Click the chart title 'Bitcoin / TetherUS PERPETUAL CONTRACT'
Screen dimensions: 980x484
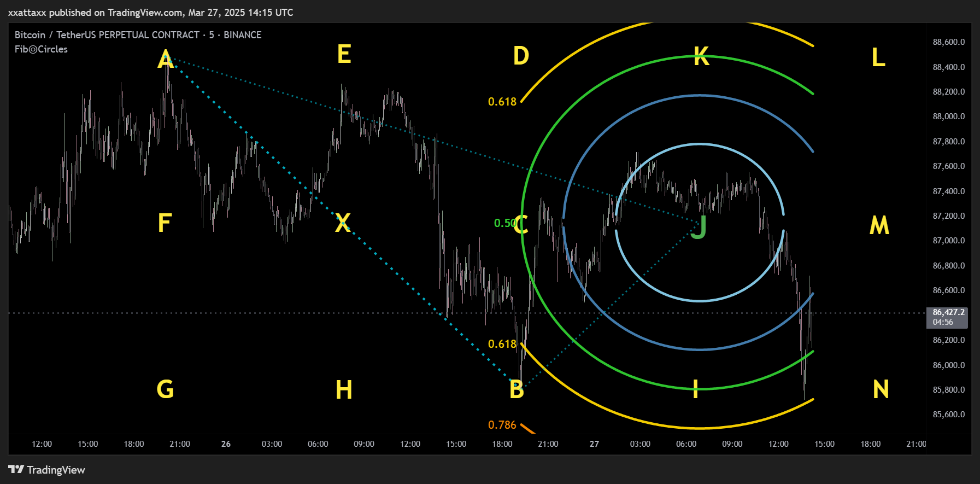coord(107,35)
